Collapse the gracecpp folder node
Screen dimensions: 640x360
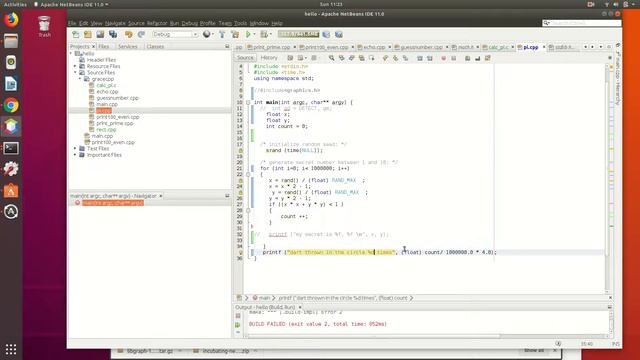pyautogui.click(x=80, y=79)
